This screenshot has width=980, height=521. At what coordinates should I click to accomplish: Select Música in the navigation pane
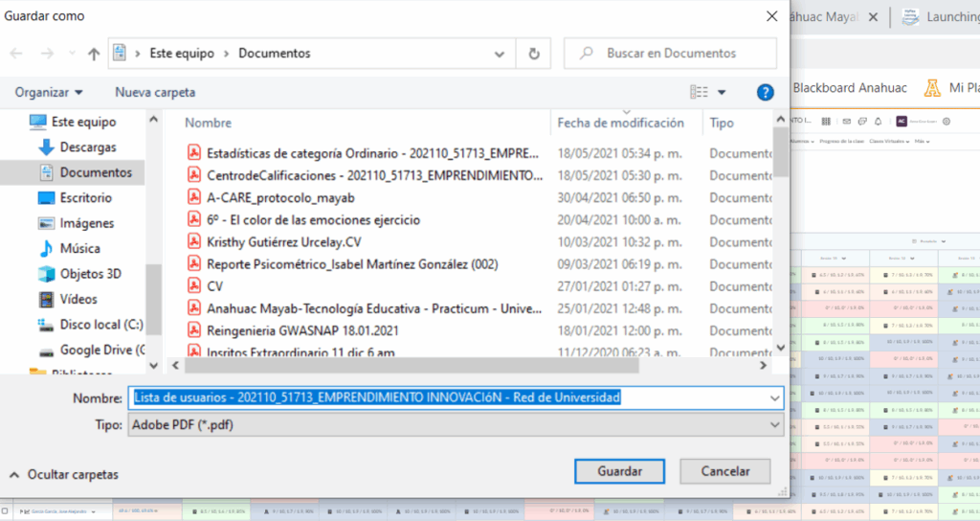79,248
